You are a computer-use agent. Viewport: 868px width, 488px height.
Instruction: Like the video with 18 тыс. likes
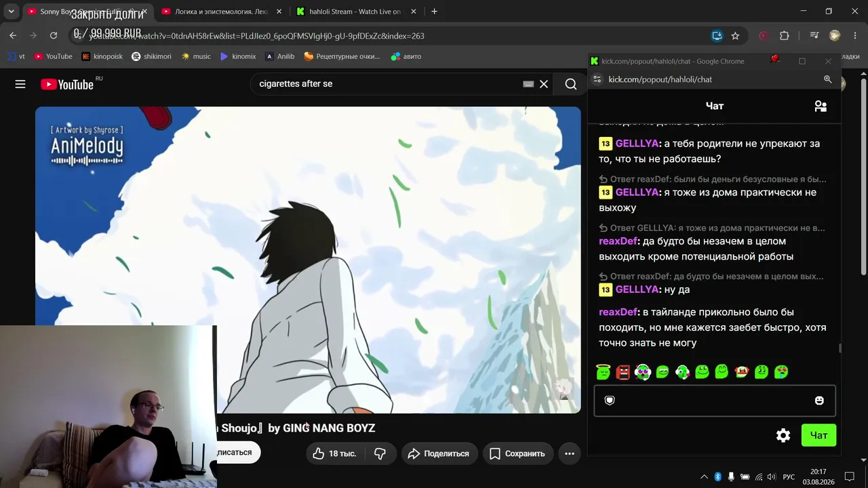tap(335, 453)
